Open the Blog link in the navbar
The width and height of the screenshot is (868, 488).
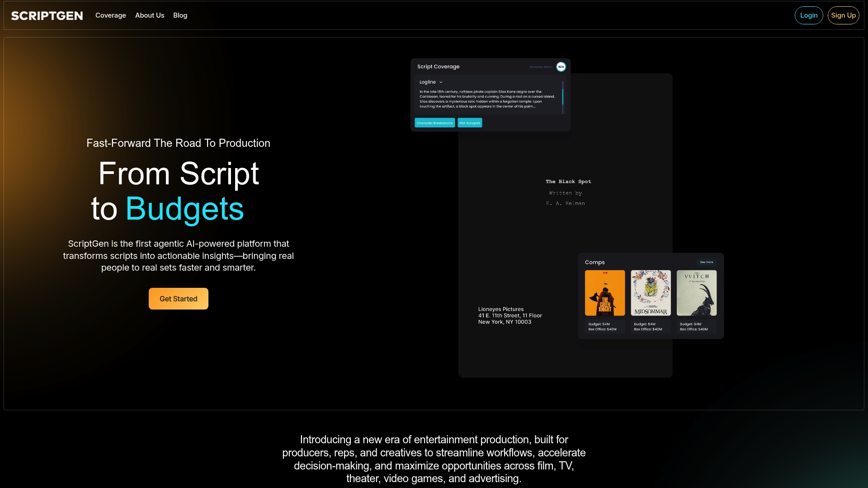click(180, 15)
